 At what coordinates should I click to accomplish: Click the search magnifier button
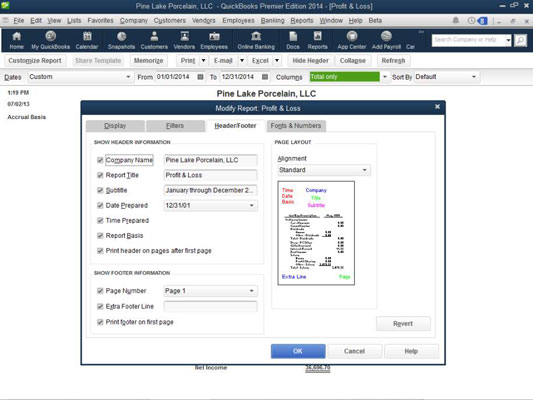pyautogui.click(x=520, y=40)
